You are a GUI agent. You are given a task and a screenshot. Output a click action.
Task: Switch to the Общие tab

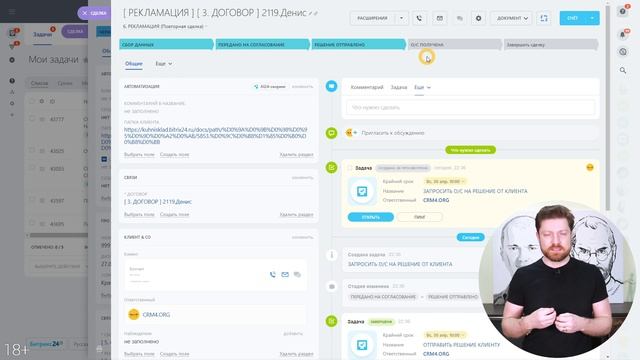click(133, 64)
